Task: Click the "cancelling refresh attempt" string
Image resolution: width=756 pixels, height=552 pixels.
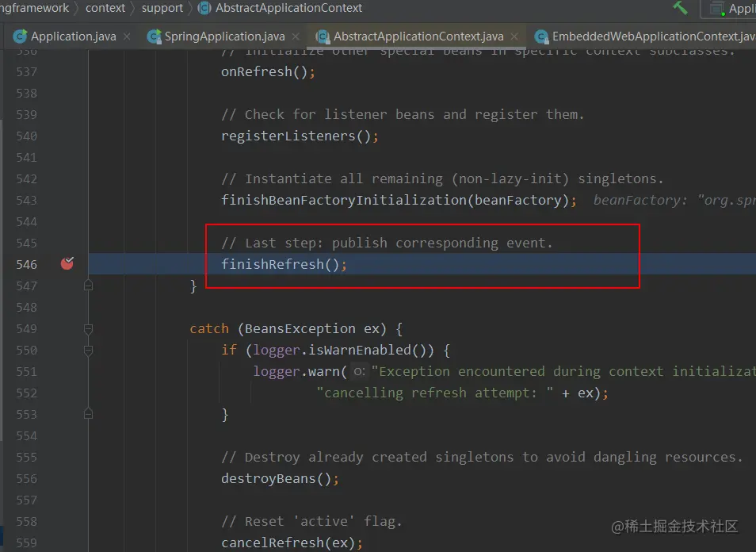Action: 435,393
